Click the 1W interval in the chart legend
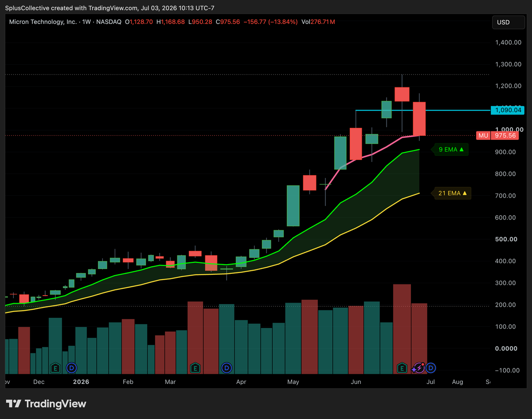Screen dimensions: 532x419 (x=86, y=22)
